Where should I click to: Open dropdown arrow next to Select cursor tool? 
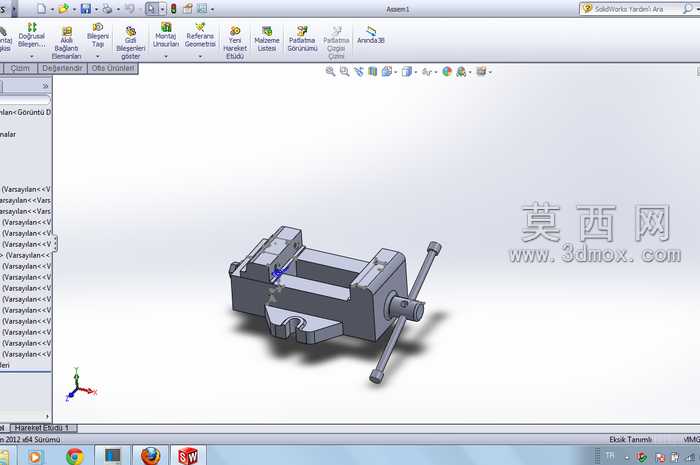click(x=162, y=9)
